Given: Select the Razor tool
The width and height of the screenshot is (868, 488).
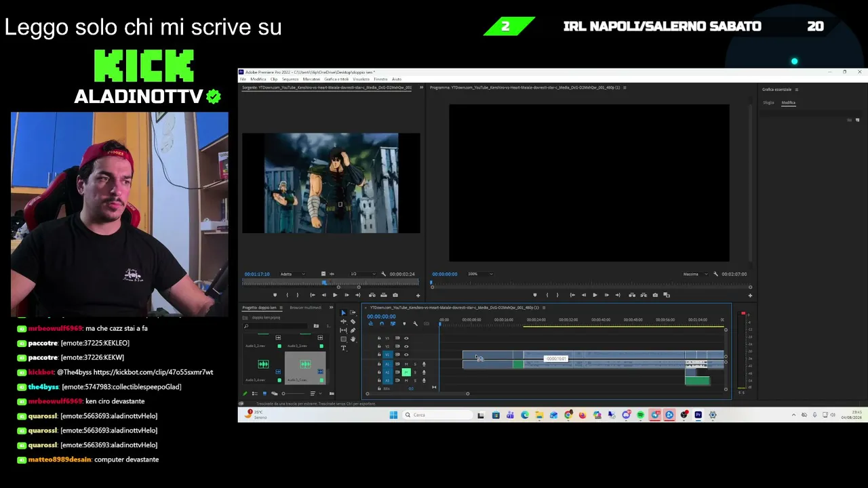Looking at the screenshot, I should 353,321.
